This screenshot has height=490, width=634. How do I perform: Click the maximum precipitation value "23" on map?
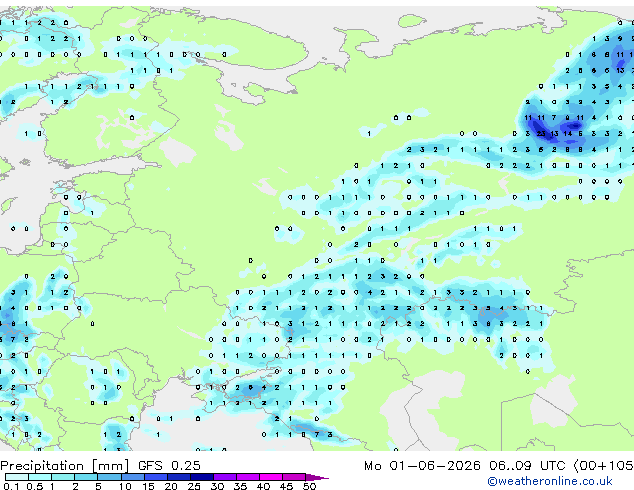(x=541, y=133)
